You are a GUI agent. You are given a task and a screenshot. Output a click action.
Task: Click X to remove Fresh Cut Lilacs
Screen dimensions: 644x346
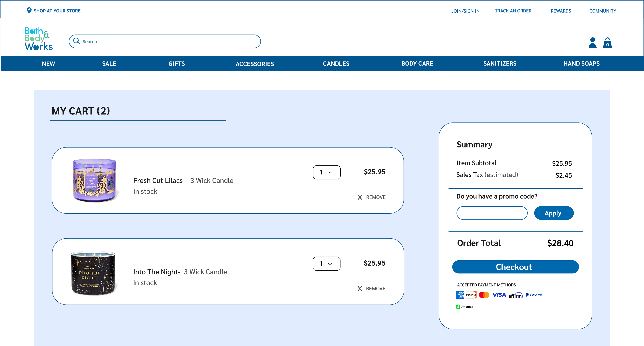[360, 197]
